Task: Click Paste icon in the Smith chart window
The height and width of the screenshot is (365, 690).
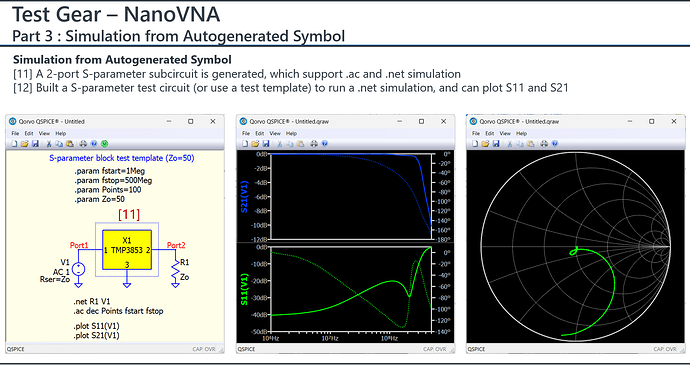Action: coord(531,144)
